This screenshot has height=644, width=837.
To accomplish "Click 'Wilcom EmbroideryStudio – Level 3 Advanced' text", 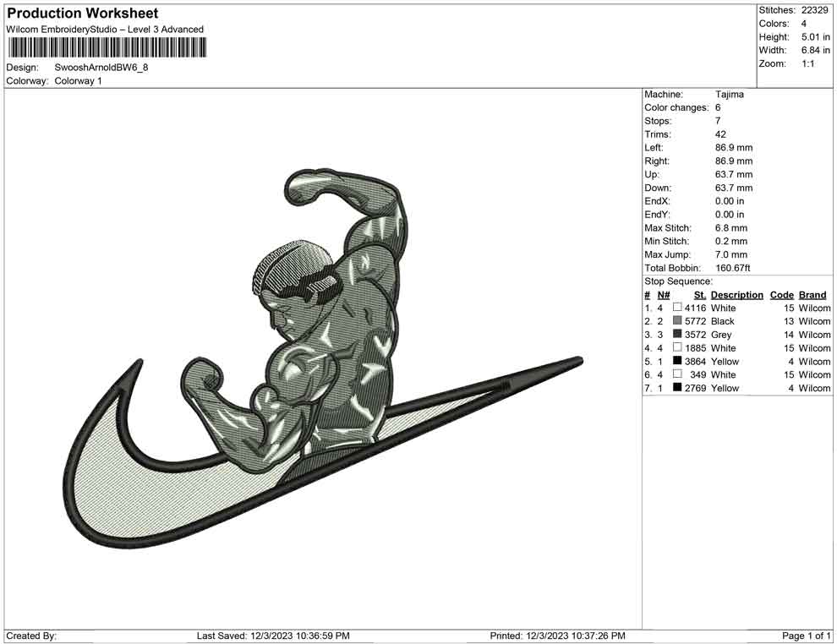I will [x=105, y=30].
